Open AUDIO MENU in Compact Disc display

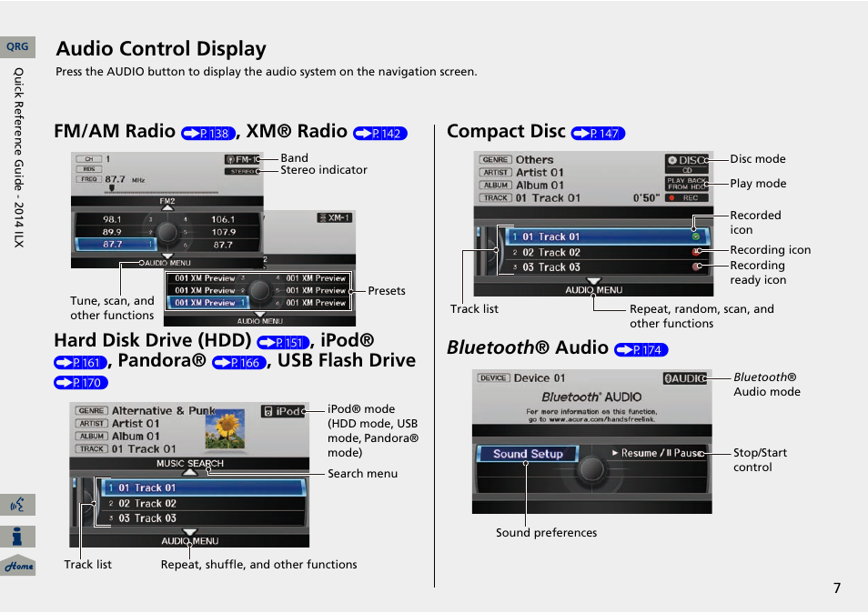click(x=593, y=289)
